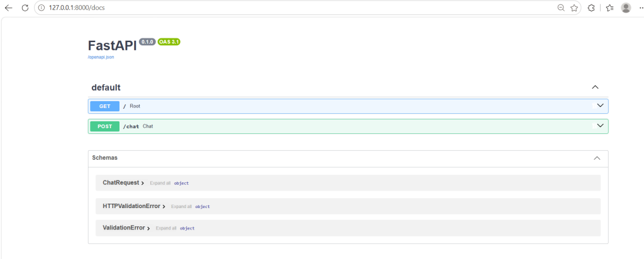The image size is (644, 259).
Task: Click the address bar URL 127.0.0.1:8000/docs
Action: tap(77, 8)
